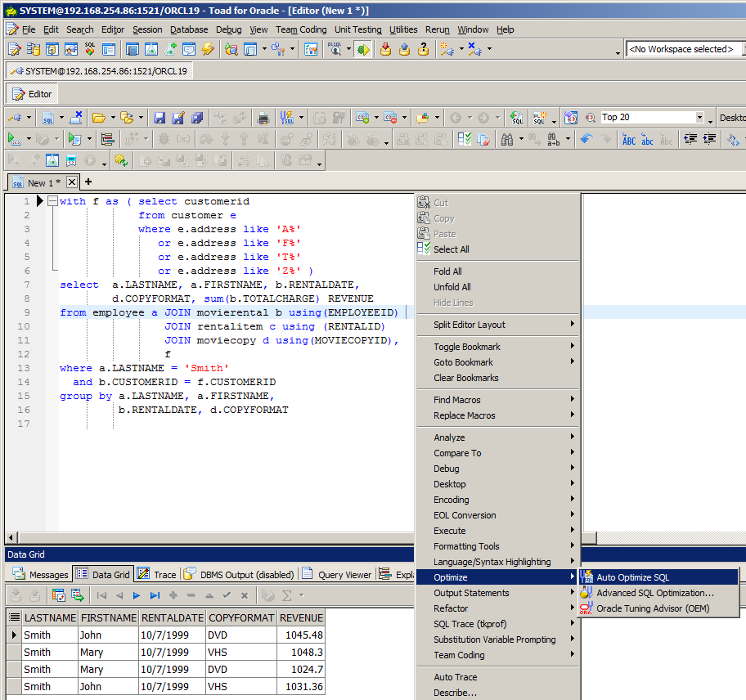The height and width of the screenshot is (700, 746).
Task: Open the Database menu
Action: [x=189, y=29]
